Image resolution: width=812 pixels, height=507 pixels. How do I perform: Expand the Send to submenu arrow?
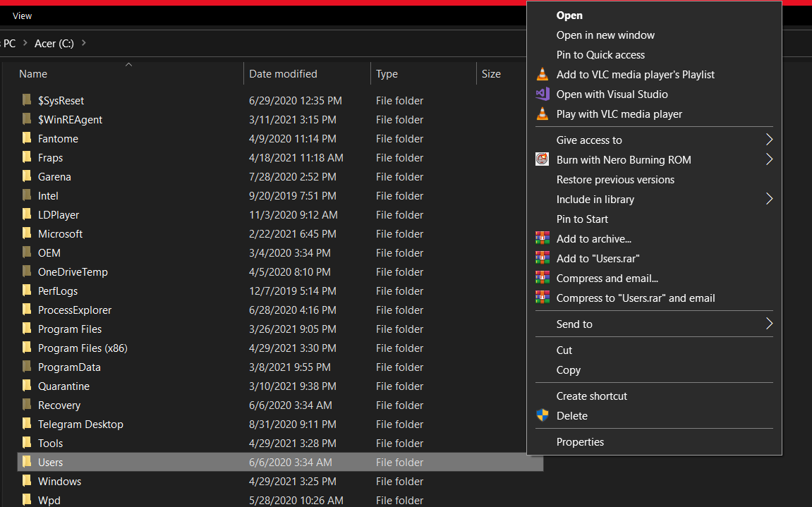[769, 324]
